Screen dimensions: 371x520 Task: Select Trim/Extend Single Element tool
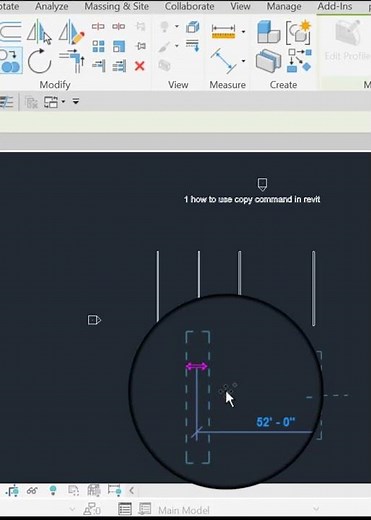click(98, 66)
